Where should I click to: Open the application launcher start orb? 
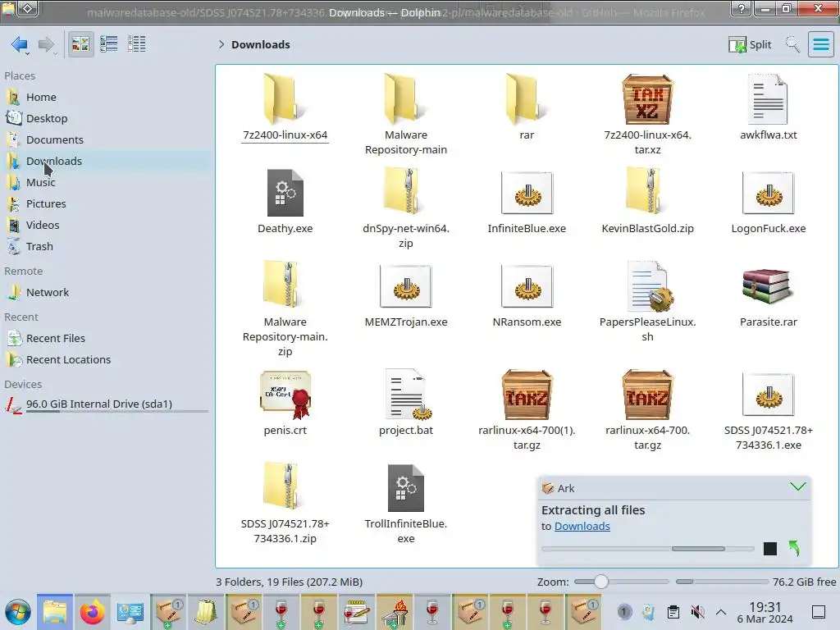(x=18, y=612)
